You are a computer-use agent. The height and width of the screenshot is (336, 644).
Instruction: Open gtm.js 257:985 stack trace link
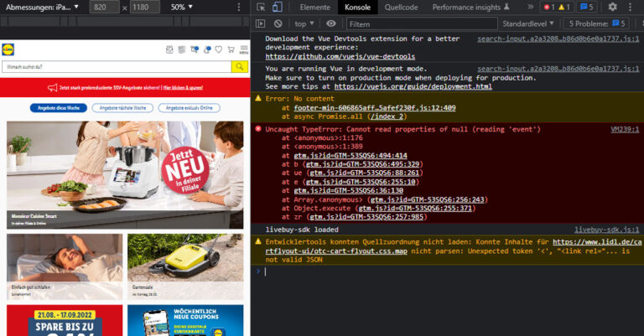[x=366, y=217]
